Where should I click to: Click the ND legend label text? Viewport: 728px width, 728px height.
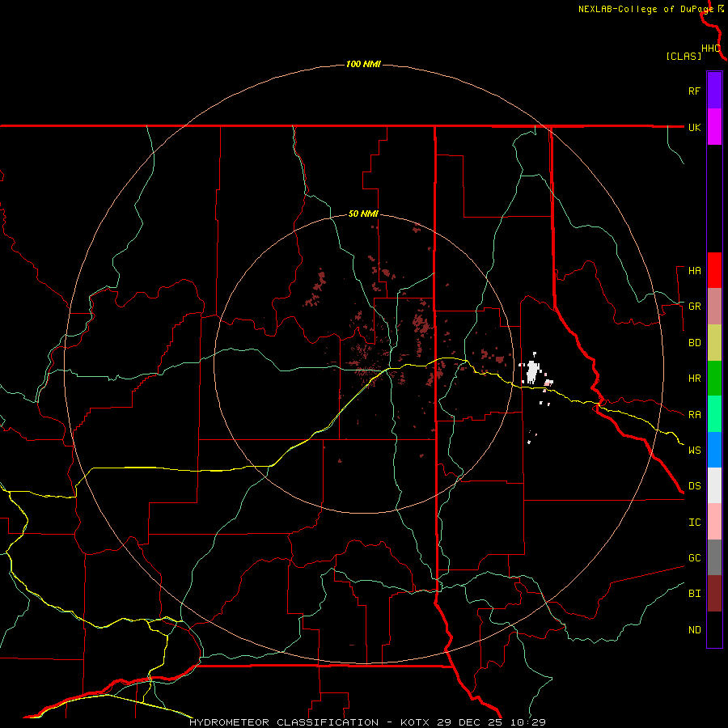[x=694, y=630]
